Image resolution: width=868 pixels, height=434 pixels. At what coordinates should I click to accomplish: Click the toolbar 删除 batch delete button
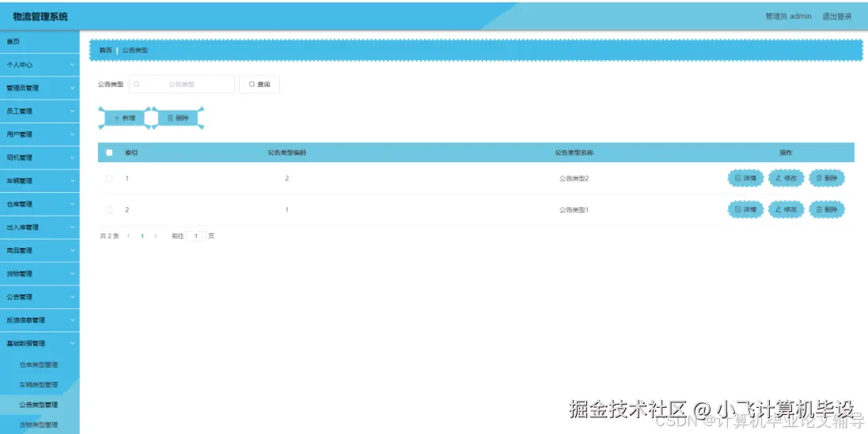pyautogui.click(x=178, y=118)
